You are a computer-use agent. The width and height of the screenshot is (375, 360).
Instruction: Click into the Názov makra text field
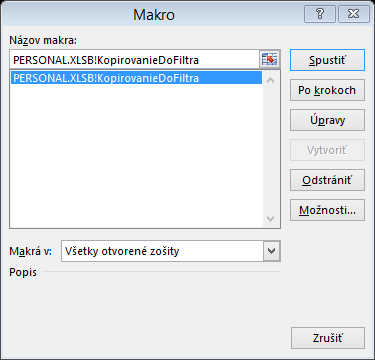pyautogui.click(x=135, y=60)
